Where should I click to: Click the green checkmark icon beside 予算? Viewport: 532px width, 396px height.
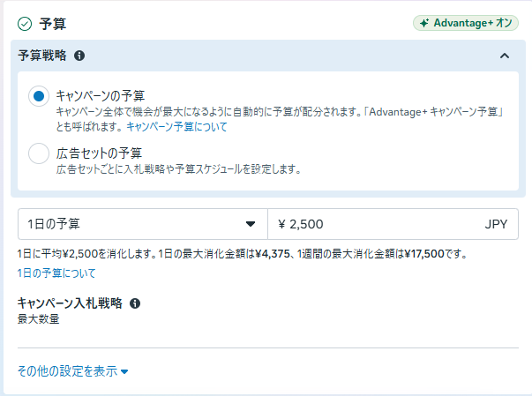(x=25, y=24)
